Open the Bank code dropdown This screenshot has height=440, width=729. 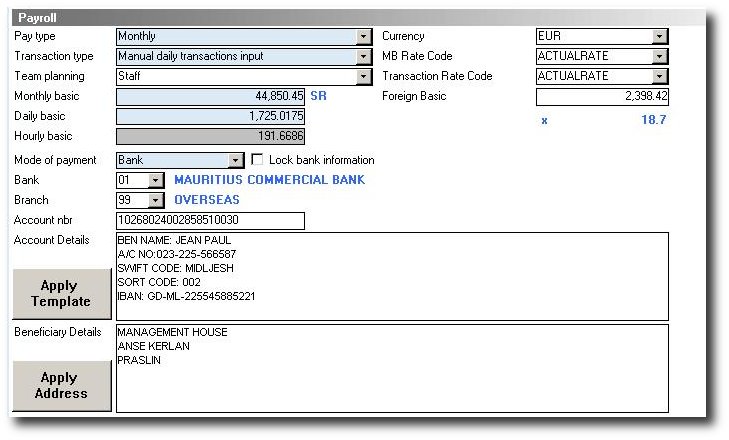click(x=155, y=181)
